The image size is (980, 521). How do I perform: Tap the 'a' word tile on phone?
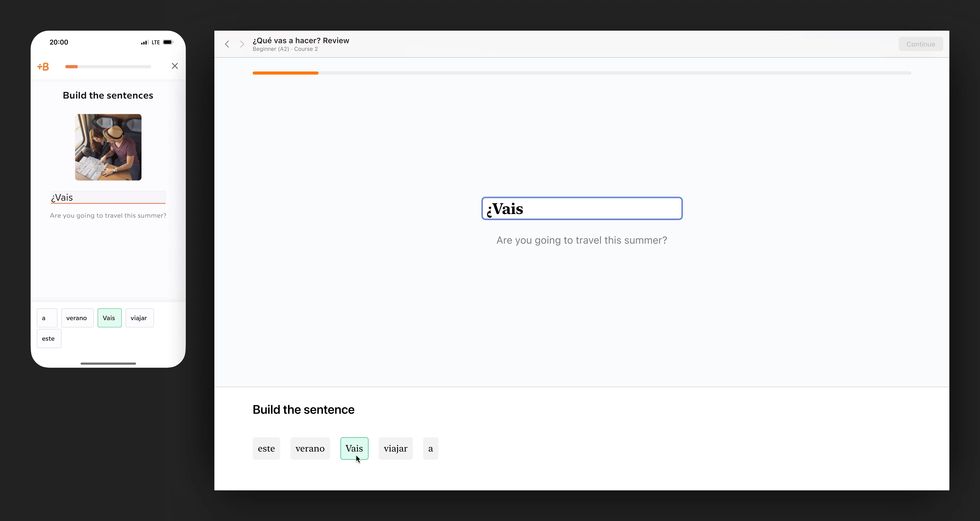[47, 318]
